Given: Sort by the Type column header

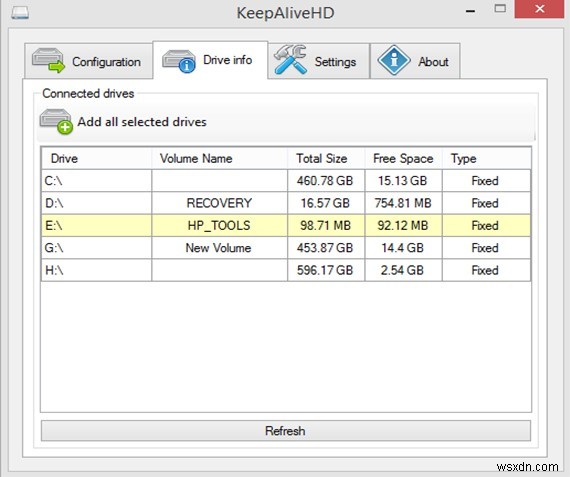Looking at the screenshot, I should 486,159.
